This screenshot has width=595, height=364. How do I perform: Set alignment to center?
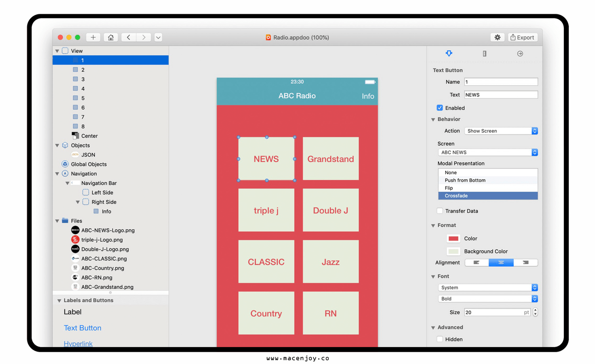pos(501,262)
